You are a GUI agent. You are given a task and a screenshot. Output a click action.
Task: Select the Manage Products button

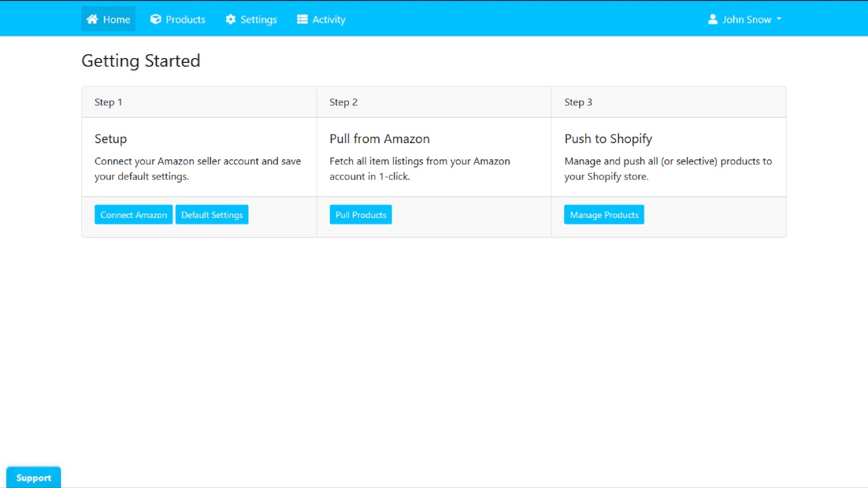(604, 215)
